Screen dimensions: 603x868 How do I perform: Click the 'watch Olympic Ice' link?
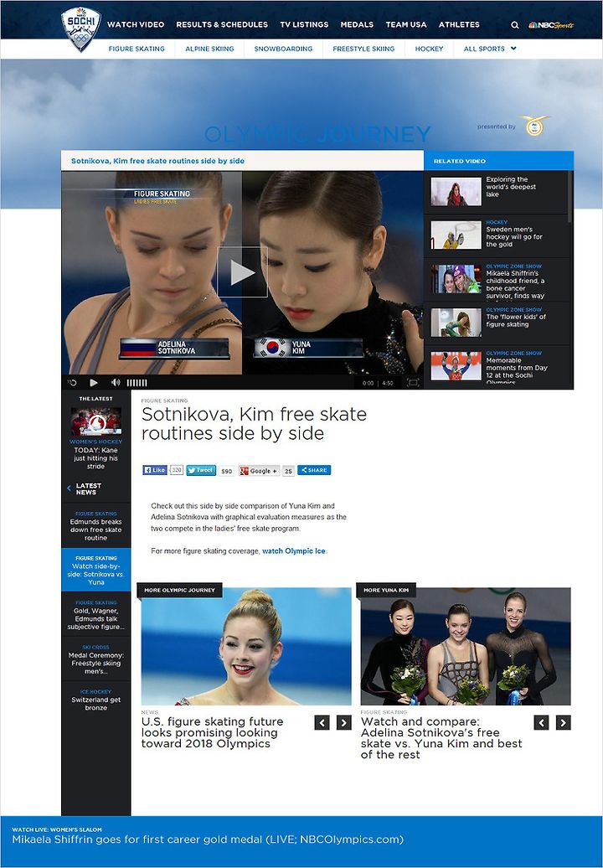294,551
